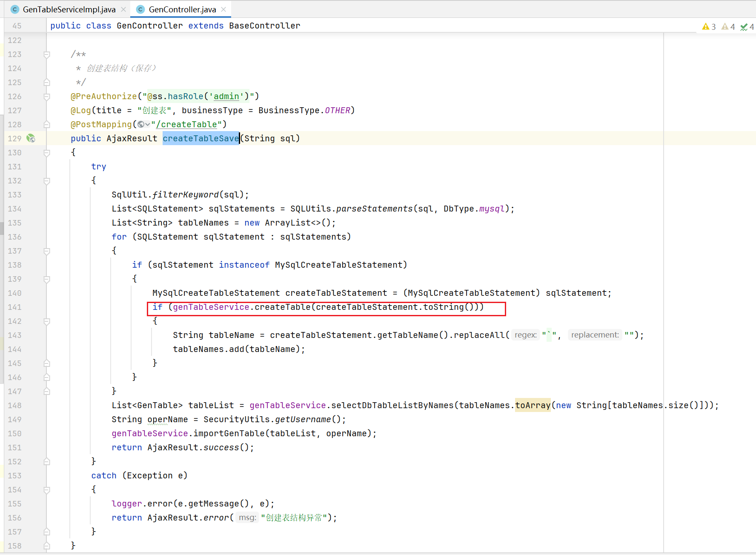Click line number 45 in the sticky header
Image resolution: width=756 pixels, height=555 pixels.
17,26
